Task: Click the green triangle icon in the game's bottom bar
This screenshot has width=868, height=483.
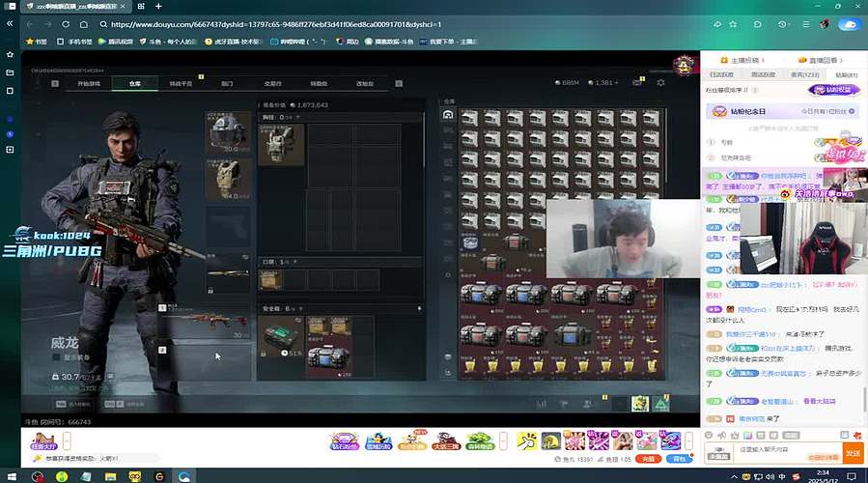Action: (x=661, y=405)
